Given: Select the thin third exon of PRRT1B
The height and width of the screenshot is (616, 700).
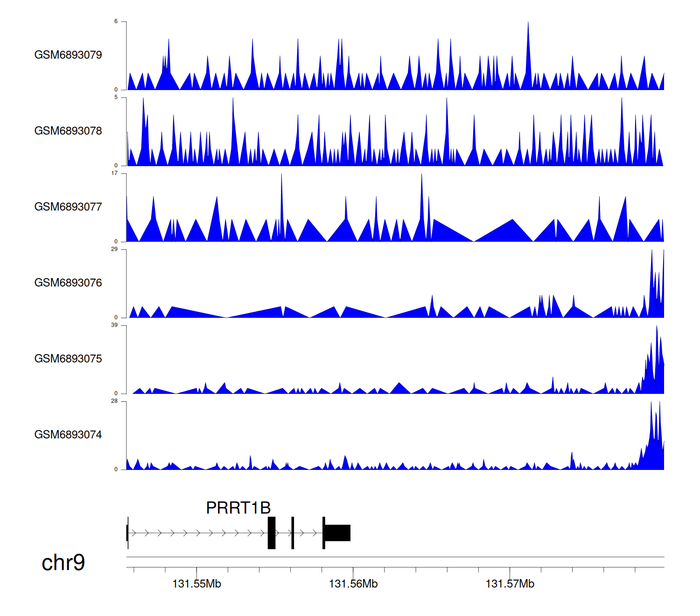Looking at the screenshot, I should [x=293, y=533].
